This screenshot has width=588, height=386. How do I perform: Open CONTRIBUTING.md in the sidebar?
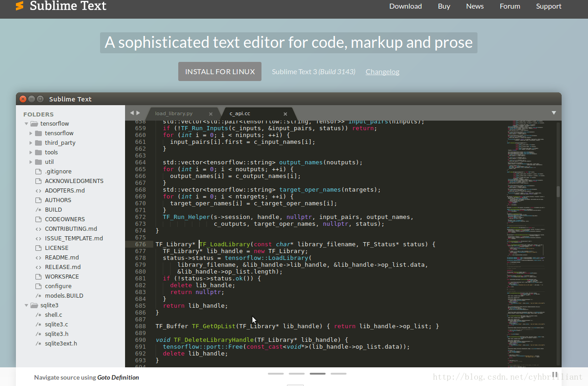71,229
